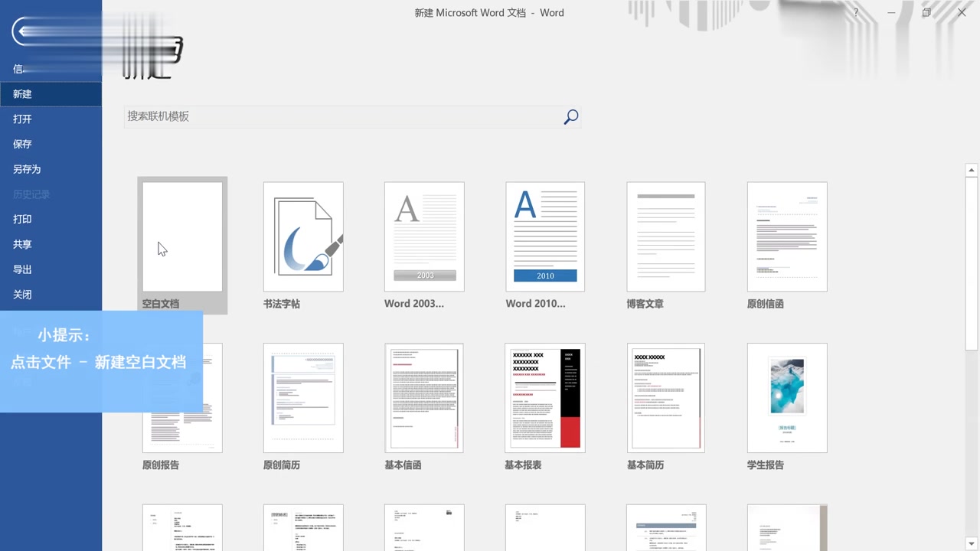Click the 空白文档 label text
980x551 pixels.
(161, 304)
